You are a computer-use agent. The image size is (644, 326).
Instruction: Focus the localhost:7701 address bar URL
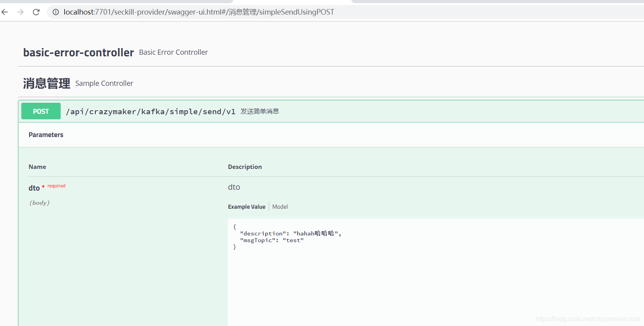[199, 12]
